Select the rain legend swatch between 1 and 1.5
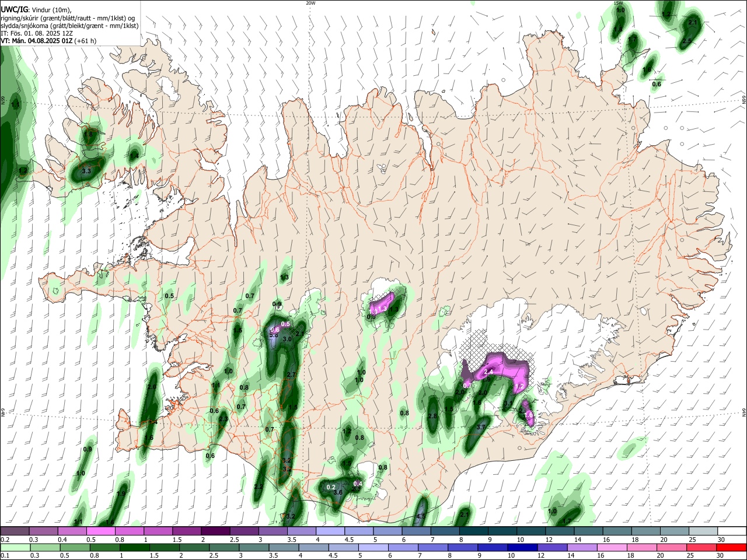Screen dimensions: 747x560 click(x=135, y=548)
